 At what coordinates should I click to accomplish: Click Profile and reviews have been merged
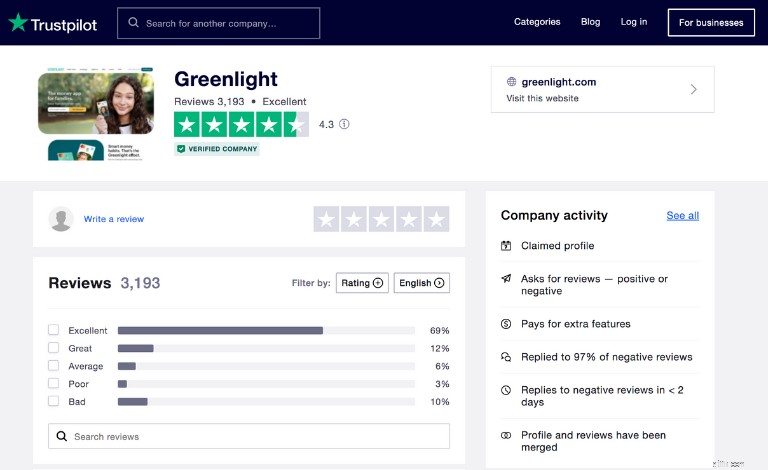(593, 441)
